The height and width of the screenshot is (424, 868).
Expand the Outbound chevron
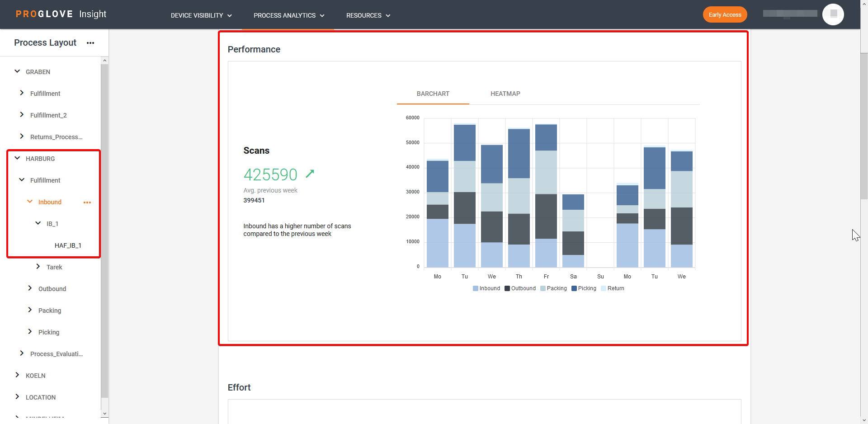click(x=30, y=288)
